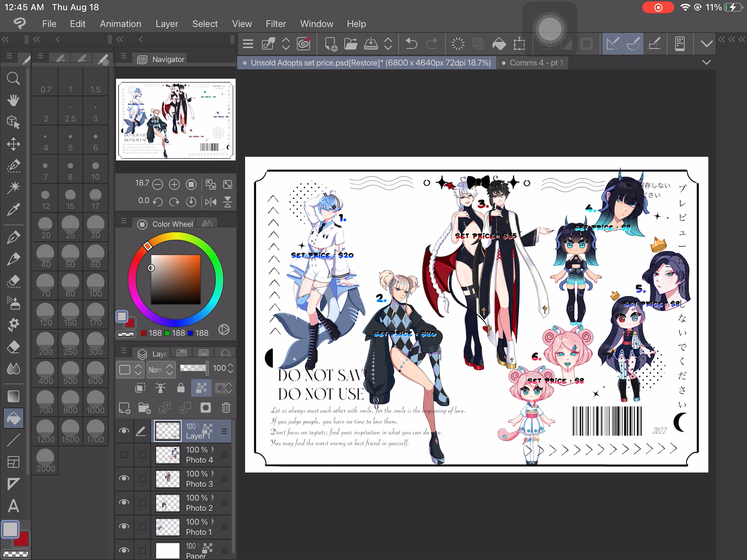
Task: Select the Text tool
Action: pyautogui.click(x=13, y=506)
